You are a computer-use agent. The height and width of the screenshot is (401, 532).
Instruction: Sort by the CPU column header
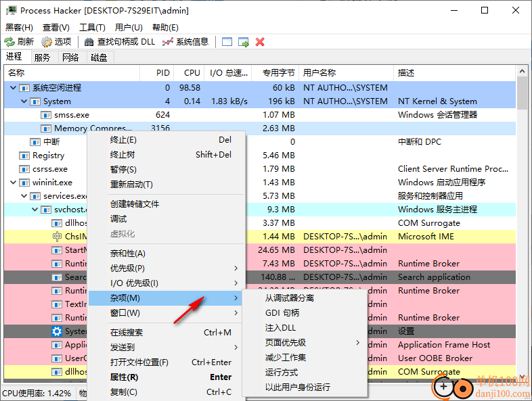[189, 73]
